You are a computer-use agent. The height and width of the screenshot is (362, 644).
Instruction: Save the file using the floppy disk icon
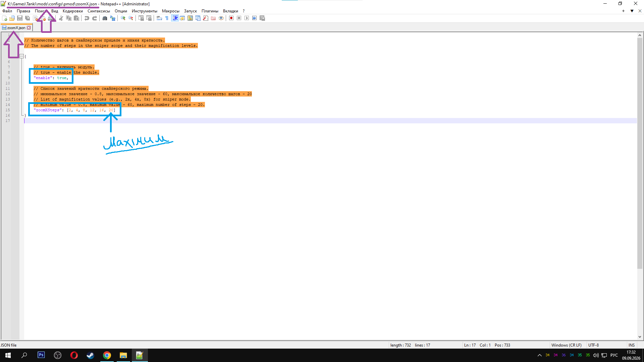20,18
